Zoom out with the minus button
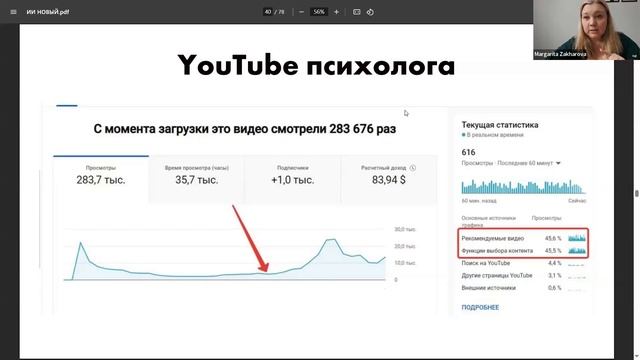This screenshot has height=360, width=640. 301,12
